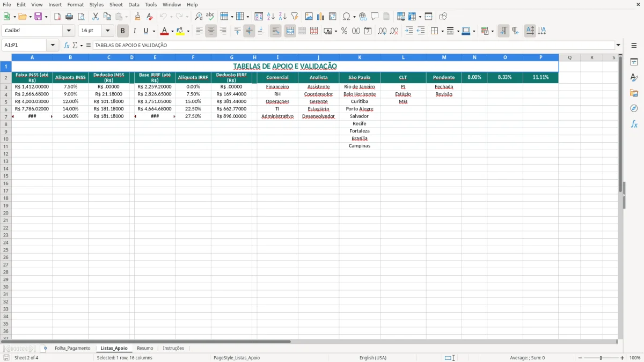Open the Font Name dropdown
Viewport: 644px width, 362px height.
[x=69, y=31]
